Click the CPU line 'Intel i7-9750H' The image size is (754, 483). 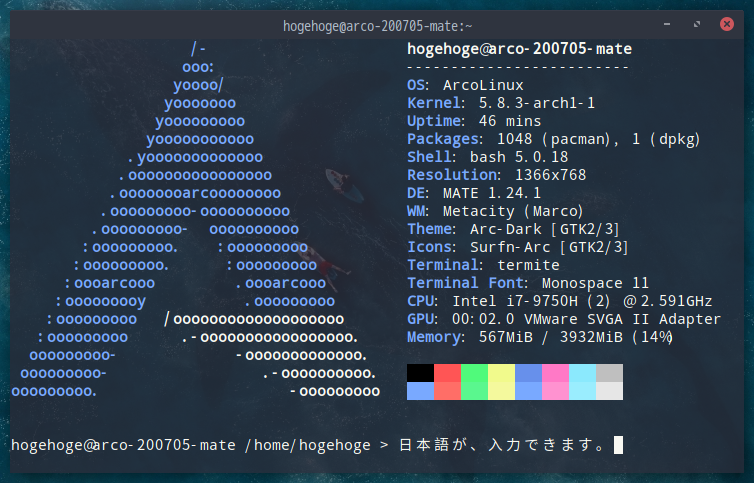click(560, 301)
